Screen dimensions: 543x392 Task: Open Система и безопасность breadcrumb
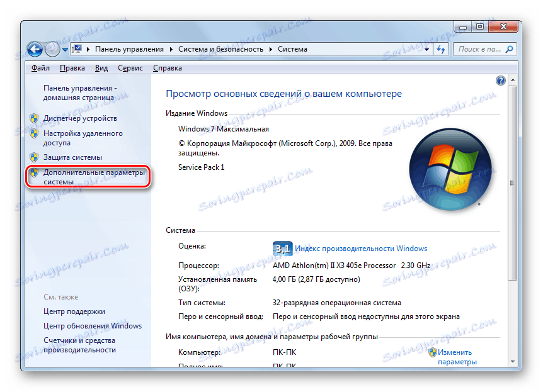(x=220, y=49)
